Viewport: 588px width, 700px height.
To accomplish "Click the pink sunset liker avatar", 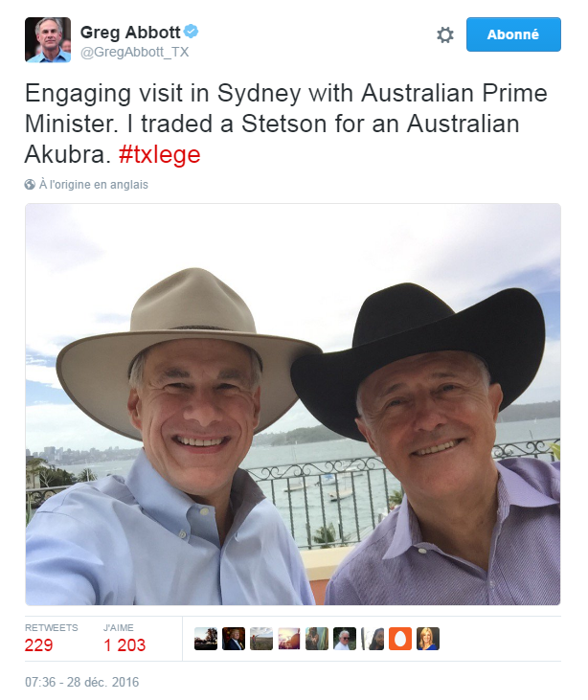I will [x=289, y=639].
